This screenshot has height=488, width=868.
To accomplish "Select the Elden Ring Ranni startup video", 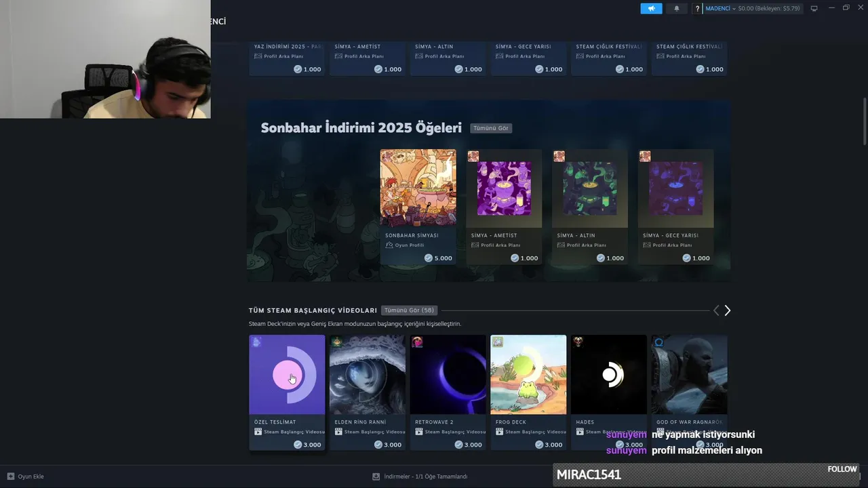I will tap(368, 392).
